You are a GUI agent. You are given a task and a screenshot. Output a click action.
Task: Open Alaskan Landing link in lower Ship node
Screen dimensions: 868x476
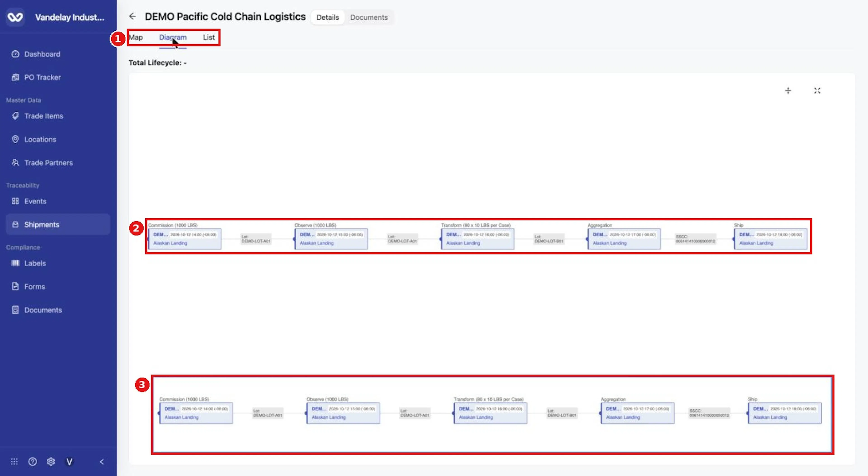[x=770, y=417]
